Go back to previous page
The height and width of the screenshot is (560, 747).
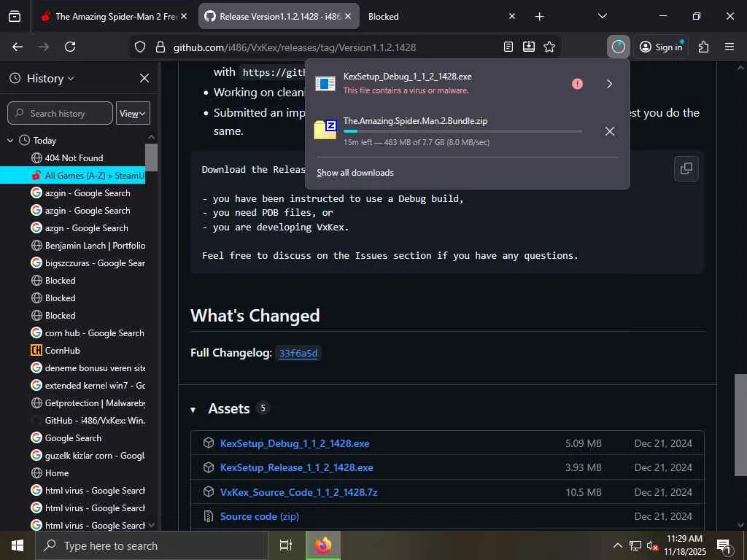click(18, 47)
